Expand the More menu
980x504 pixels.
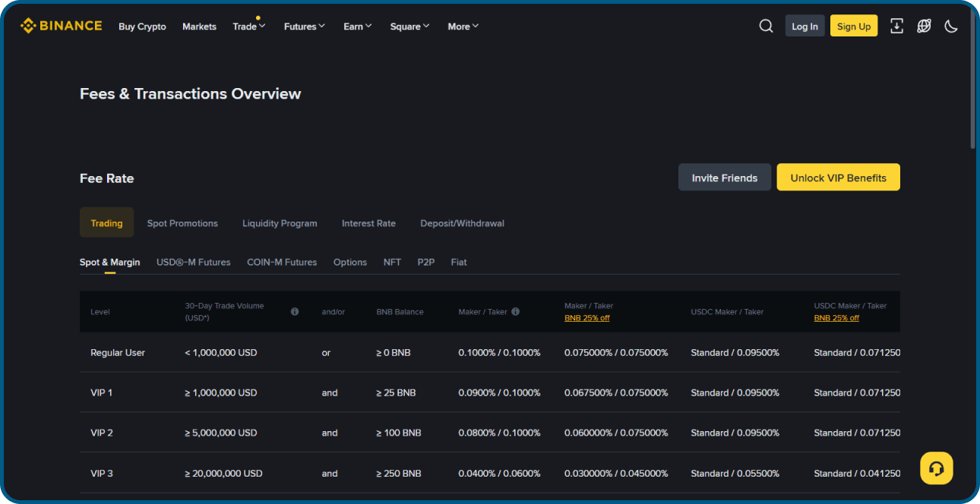click(463, 26)
